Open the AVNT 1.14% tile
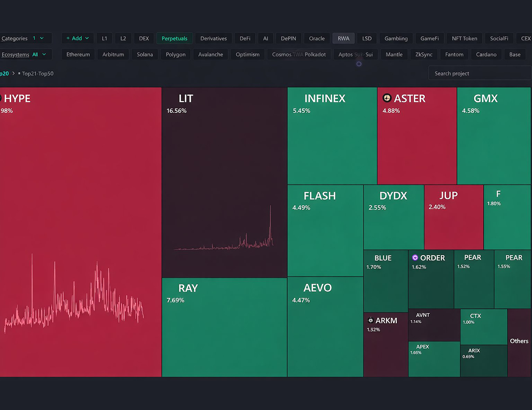Image resolution: width=532 pixels, height=410 pixels. coord(434,325)
